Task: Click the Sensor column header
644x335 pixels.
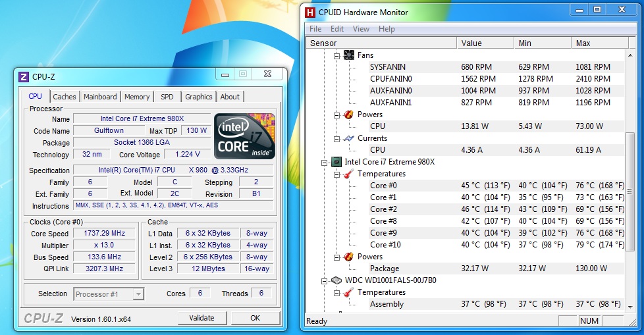Action: coord(381,43)
